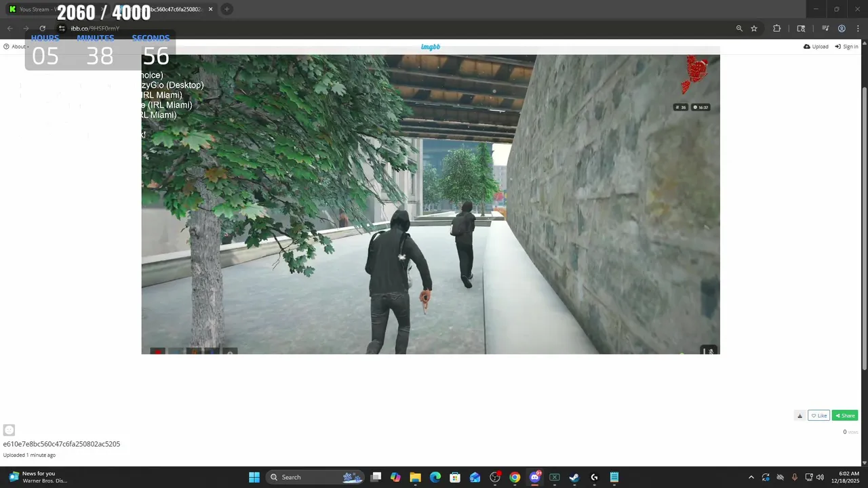
Task: Select the image title e610e7e8bc560c47c6fa250802ac5205
Action: coord(62,444)
